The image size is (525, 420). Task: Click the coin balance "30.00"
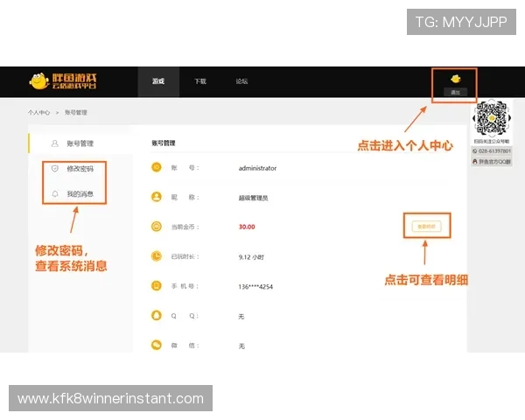[247, 227]
